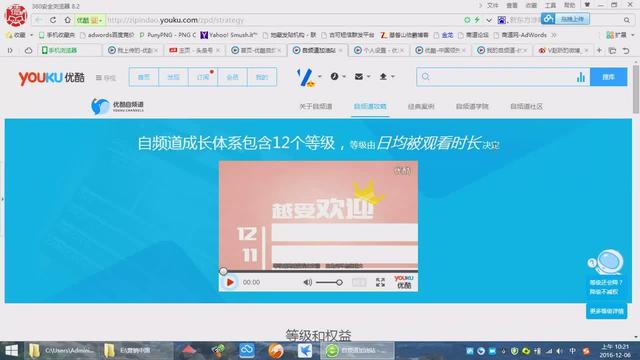640x360 pixels.
Task: Expand the address bar dropdown chevron
Action: (489, 20)
